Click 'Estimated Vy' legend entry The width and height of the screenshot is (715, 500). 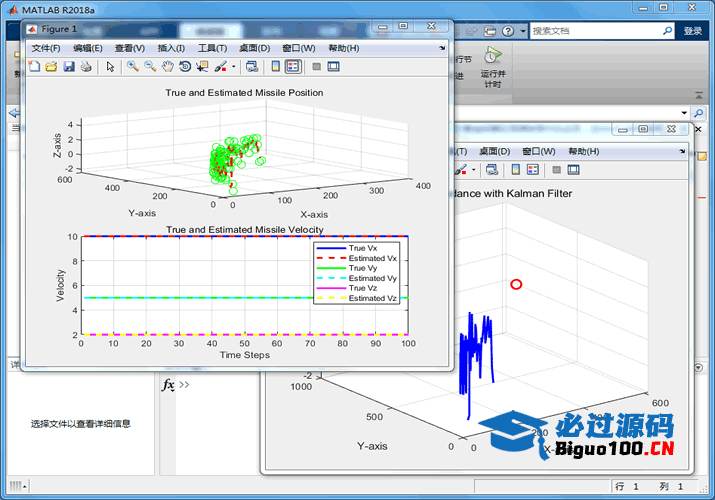tap(373, 278)
